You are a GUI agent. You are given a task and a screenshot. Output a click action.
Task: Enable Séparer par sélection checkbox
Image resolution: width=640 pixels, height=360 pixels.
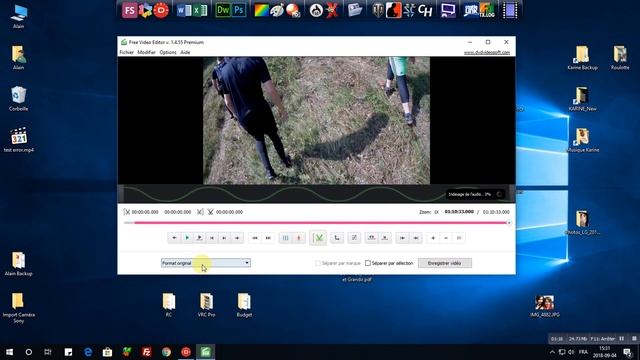point(368,263)
